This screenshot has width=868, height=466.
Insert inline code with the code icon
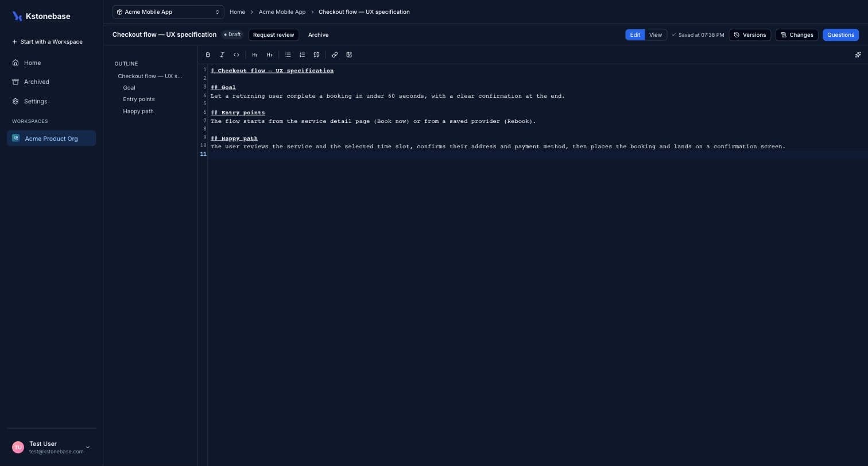click(x=236, y=55)
